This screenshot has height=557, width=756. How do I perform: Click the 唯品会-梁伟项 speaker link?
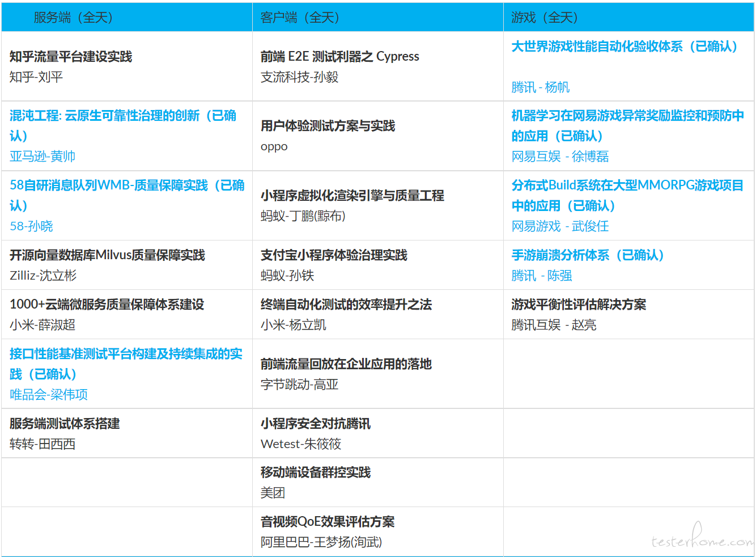(49, 395)
